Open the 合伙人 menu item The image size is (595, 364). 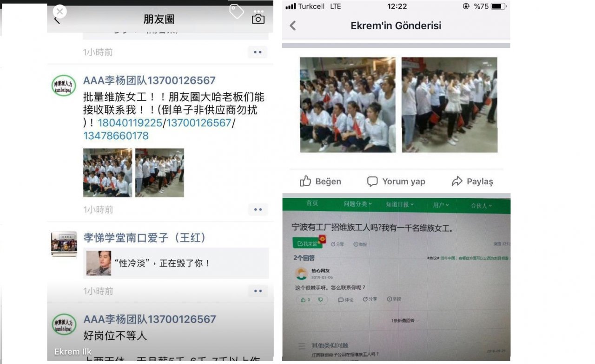click(x=481, y=205)
